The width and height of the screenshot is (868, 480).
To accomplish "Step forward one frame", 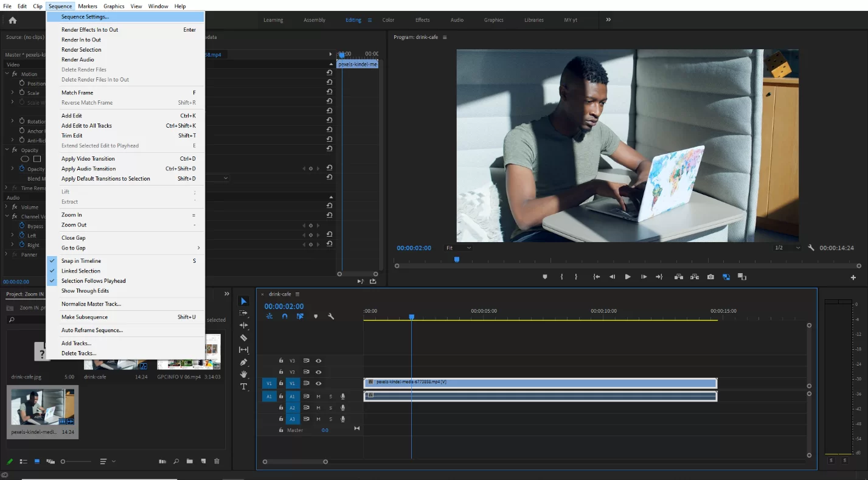I will [x=644, y=277].
